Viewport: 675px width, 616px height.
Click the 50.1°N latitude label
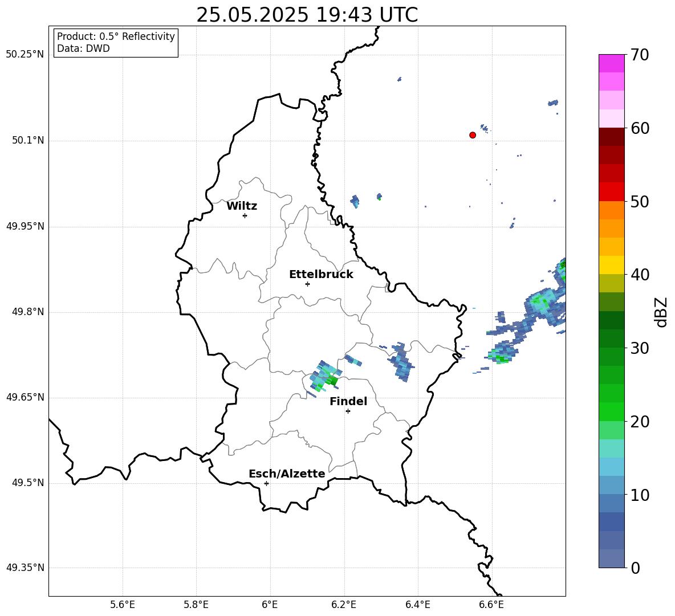(x=27, y=140)
